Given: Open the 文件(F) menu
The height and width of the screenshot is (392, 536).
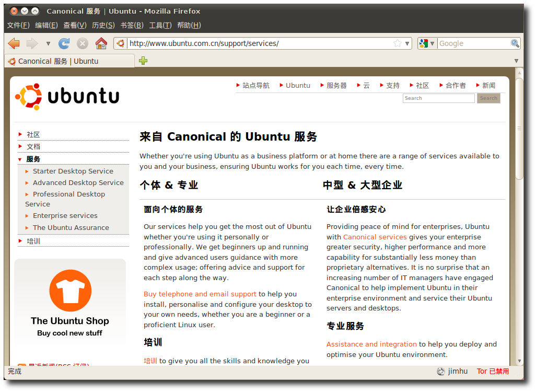Looking at the screenshot, I should coord(18,25).
